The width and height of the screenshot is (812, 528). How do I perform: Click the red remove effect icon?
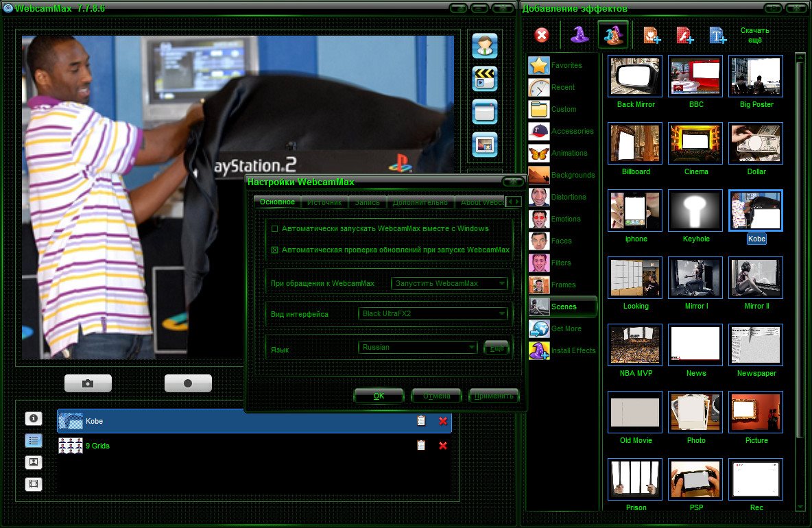click(x=542, y=35)
